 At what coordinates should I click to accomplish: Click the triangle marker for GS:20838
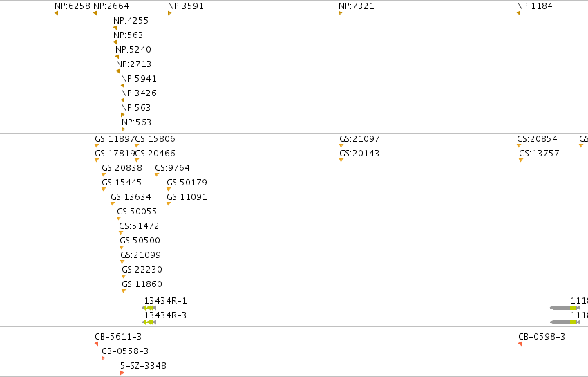point(104,174)
